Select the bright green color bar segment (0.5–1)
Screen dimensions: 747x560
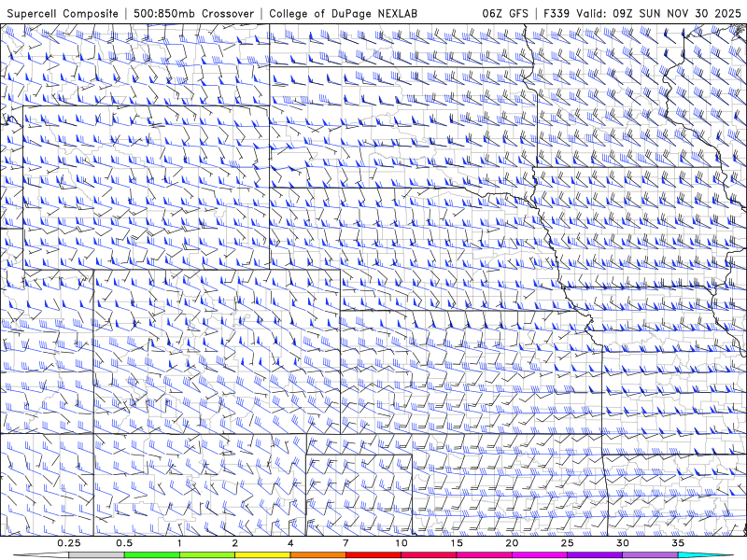coord(152,555)
